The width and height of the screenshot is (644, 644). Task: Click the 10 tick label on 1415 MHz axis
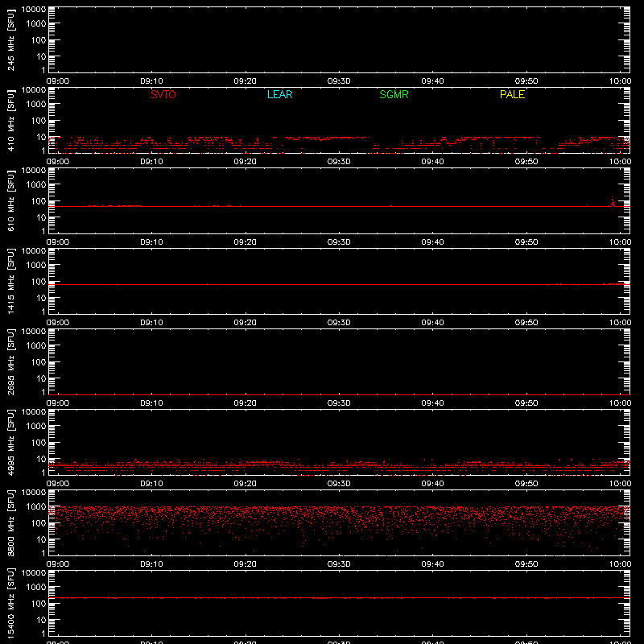pyautogui.click(x=41, y=298)
